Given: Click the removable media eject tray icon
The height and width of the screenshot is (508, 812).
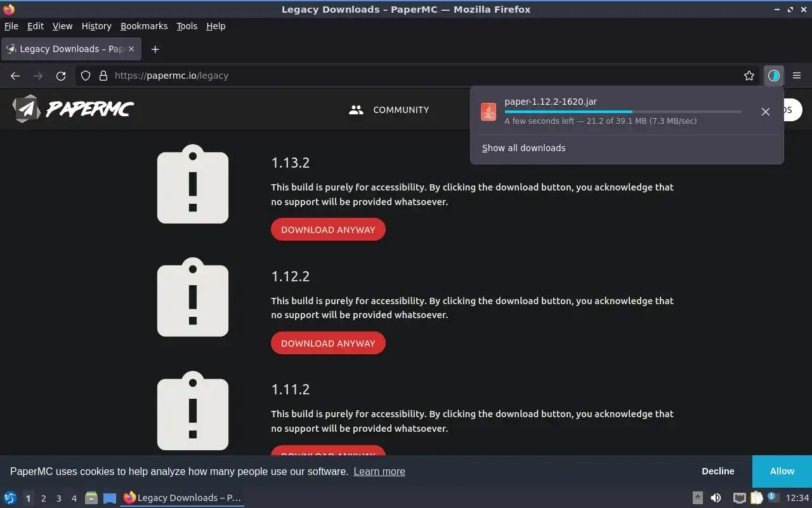Looking at the screenshot, I should pos(697,498).
